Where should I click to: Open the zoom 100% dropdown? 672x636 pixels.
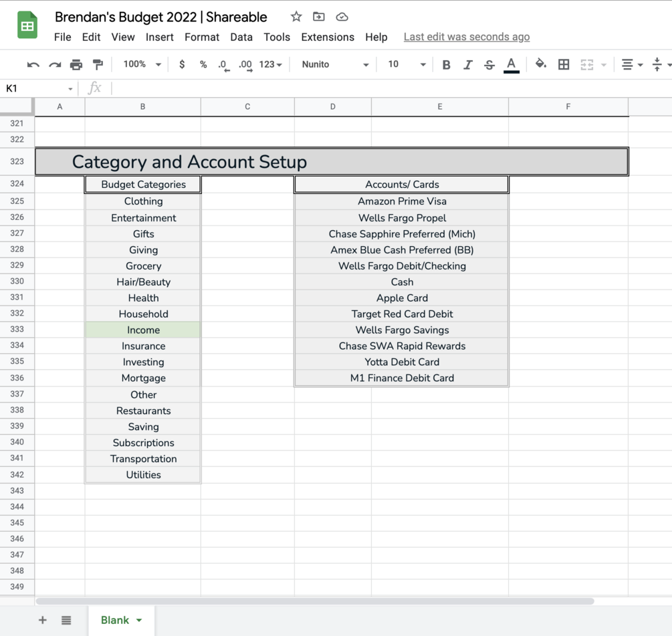click(142, 64)
